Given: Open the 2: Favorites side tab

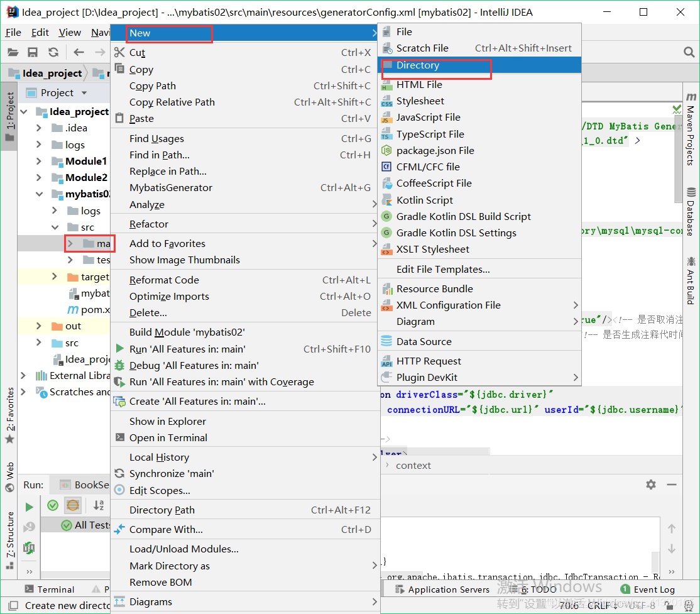Looking at the screenshot, I should pos(9,415).
